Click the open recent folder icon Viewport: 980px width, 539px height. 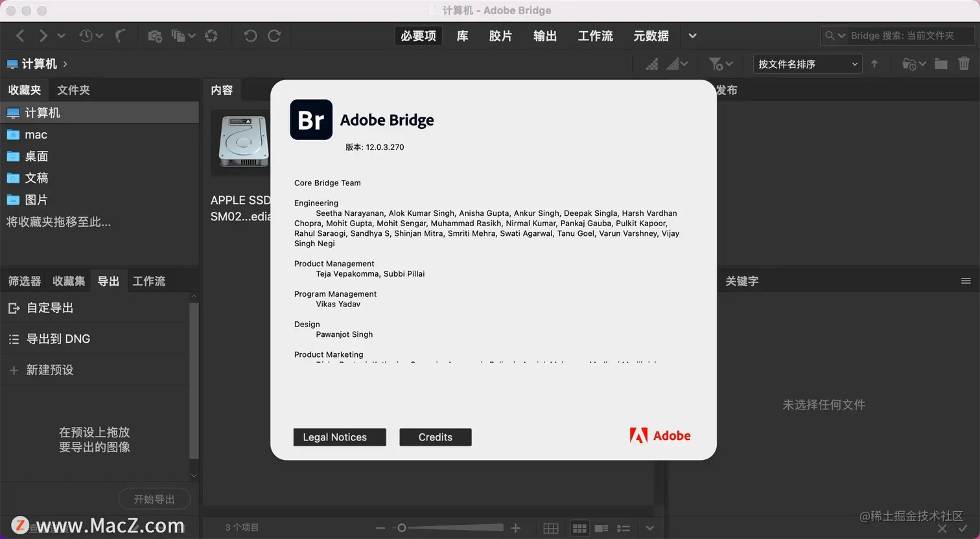click(x=909, y=64)
